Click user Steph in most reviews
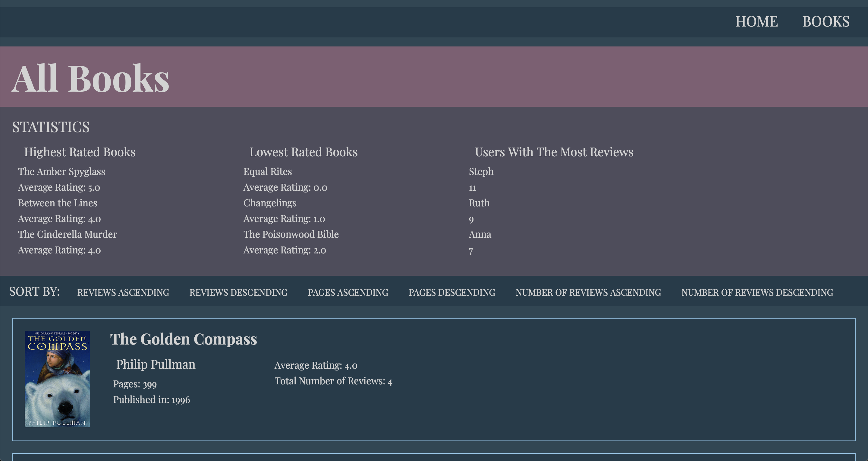Image resolution: width=868 pixels, height=461 pixels. (x=481, y=172)
